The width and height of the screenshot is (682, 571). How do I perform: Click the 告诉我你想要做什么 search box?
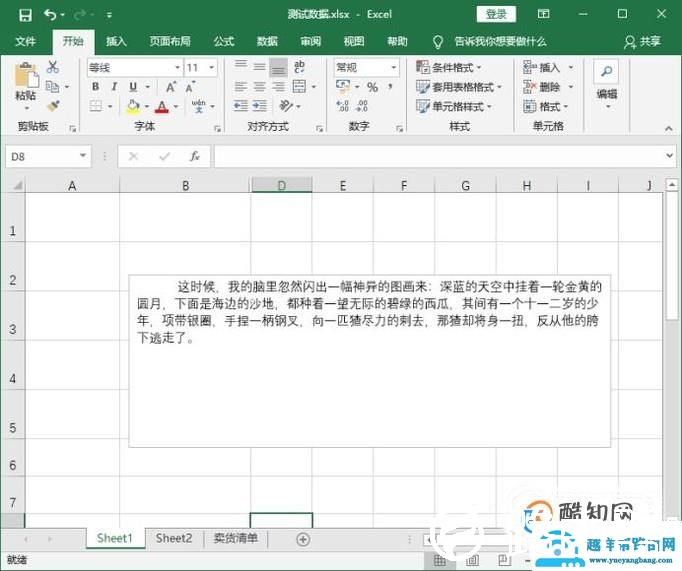click(x=500, y=42)
